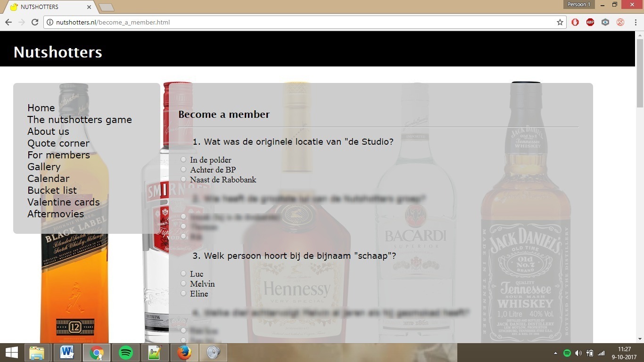The height and width of the screenshot is (362, 644).
Task: Click the 'Become a member' heading
Action: pyautogui.click(x=224, y=115)
